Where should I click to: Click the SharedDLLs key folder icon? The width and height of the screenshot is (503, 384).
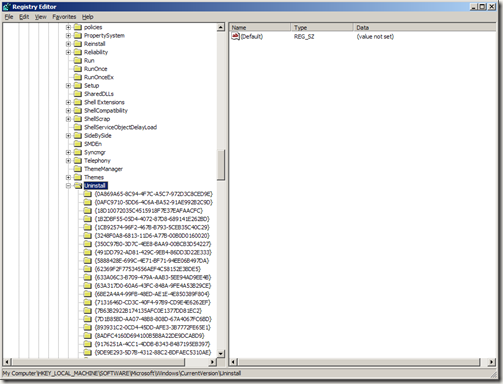(x=78, y=94)
